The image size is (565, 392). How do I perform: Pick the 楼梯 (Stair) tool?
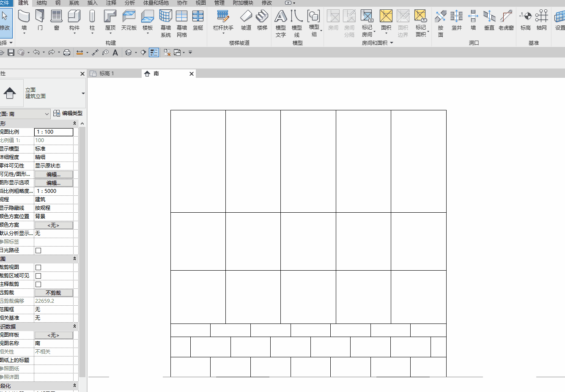262,20
